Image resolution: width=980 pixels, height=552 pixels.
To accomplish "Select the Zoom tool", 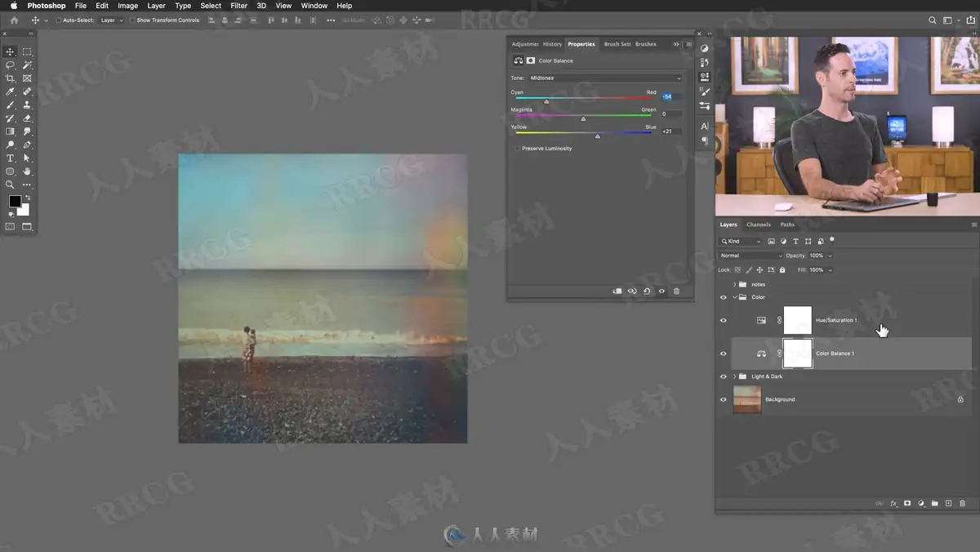I will (x=10, y=185).
